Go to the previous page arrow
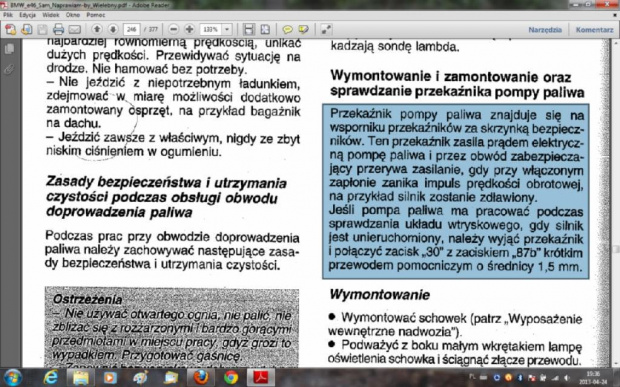620x387 pixels. pos(97,30)
